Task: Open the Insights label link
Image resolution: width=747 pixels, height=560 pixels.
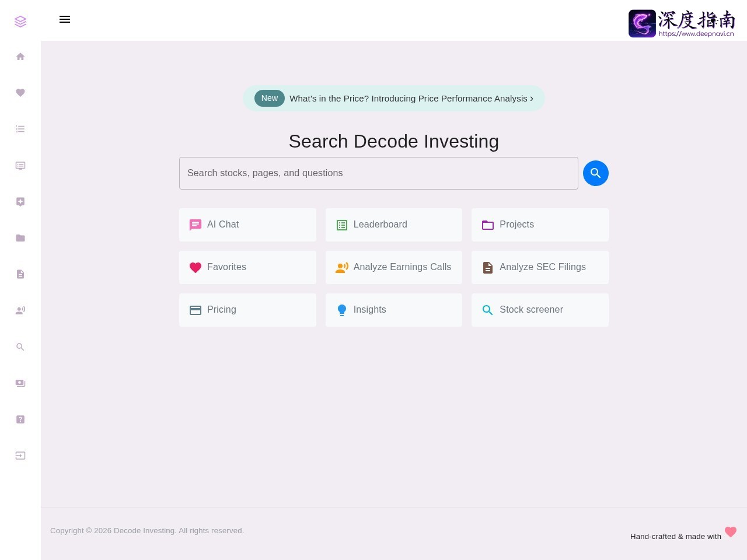Action: click(x=370, y=310)
